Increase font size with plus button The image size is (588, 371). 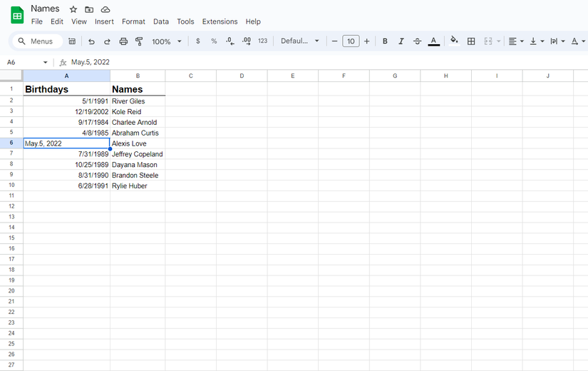367,41
